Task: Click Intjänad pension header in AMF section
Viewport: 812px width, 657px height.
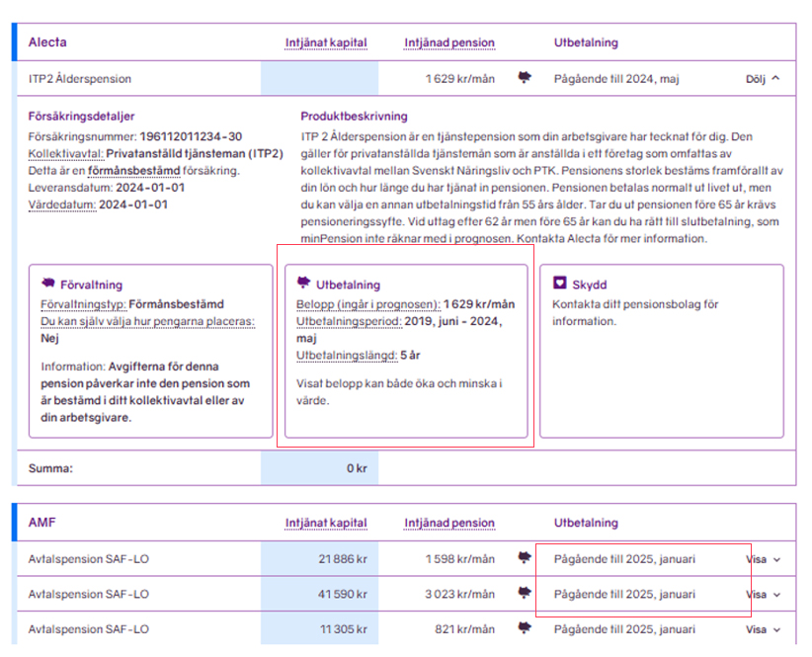Action: pyautogui.click(x=449, y=523)
